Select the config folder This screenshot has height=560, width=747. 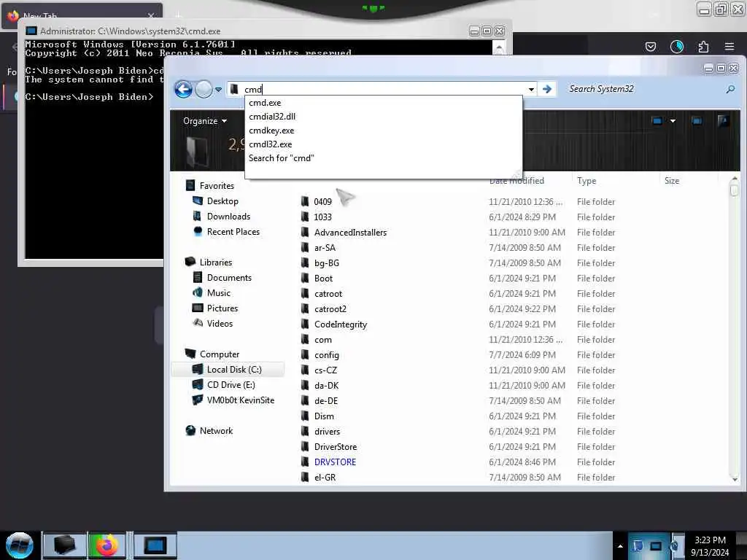click(x=326, y=355)
